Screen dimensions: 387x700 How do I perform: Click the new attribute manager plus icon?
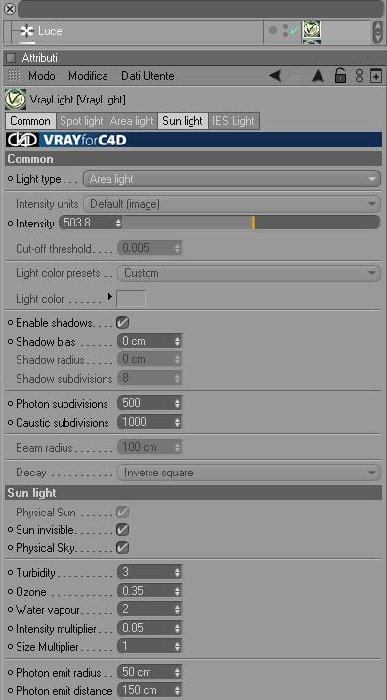376,76
